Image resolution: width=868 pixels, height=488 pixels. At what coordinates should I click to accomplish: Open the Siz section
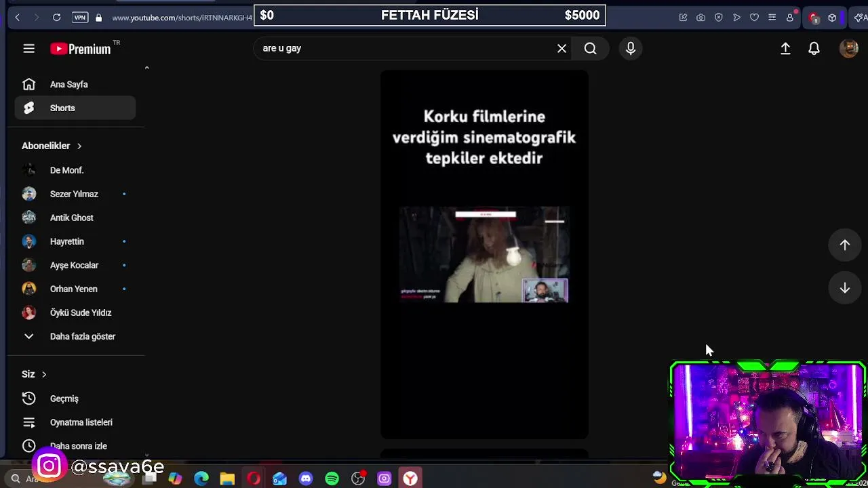click(x=34, y=374)
